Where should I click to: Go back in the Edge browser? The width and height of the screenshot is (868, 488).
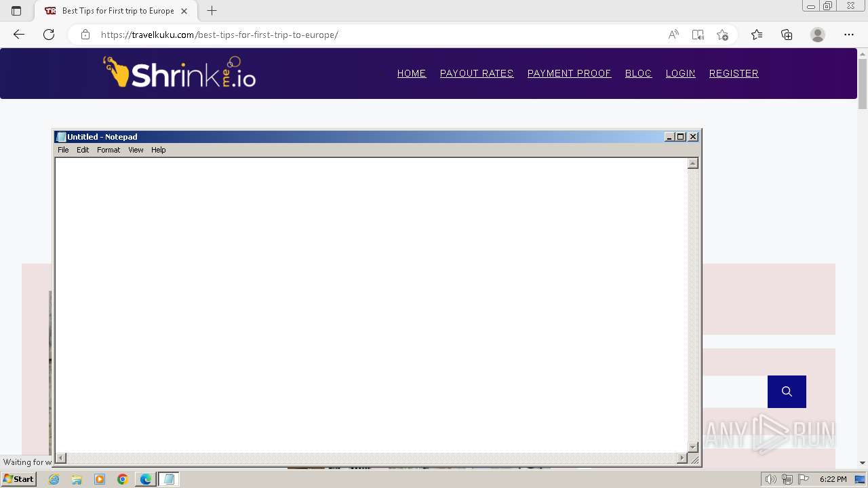click(19, 35)
